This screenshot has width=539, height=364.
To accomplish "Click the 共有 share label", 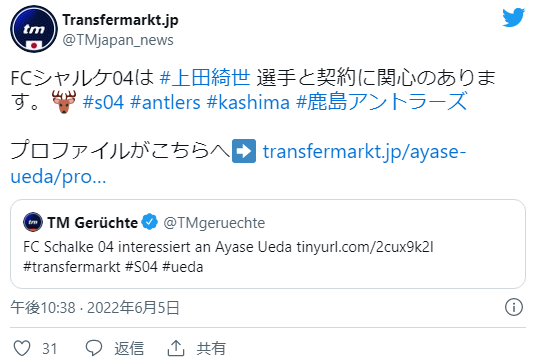I will click(x=211, y=349).
